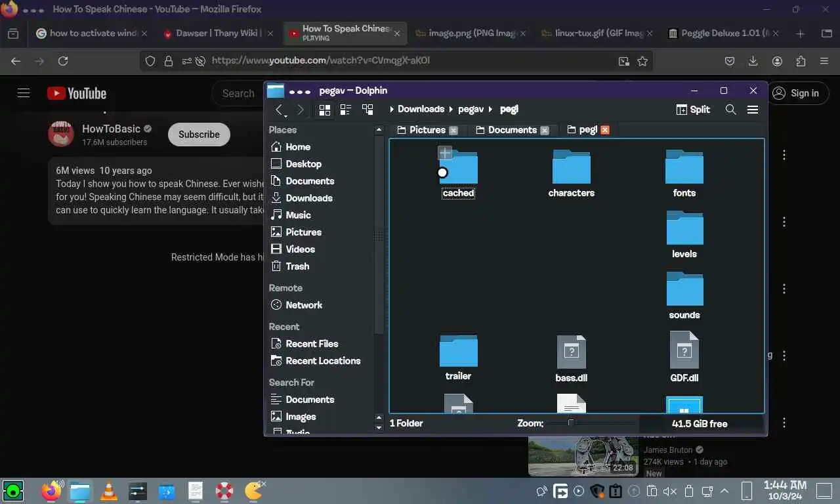Select the fonts folder
Viewport: 840px width, 504px height.
tap(684, 174)
